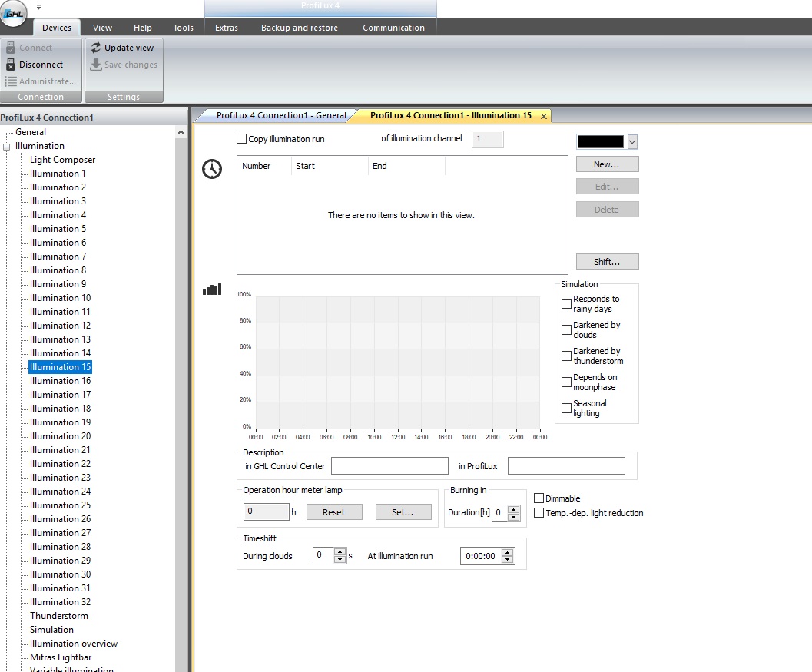Click the Reset operation hours button
The height and width of the screenshot is (672, 812).
click(334, 512)
